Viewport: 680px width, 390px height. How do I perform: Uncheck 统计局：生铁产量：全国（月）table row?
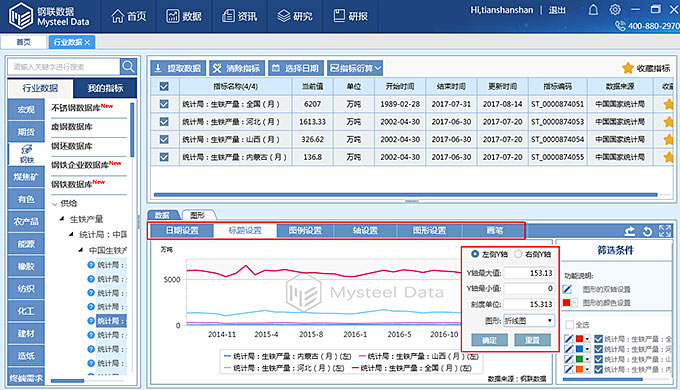tap(164, 104)
